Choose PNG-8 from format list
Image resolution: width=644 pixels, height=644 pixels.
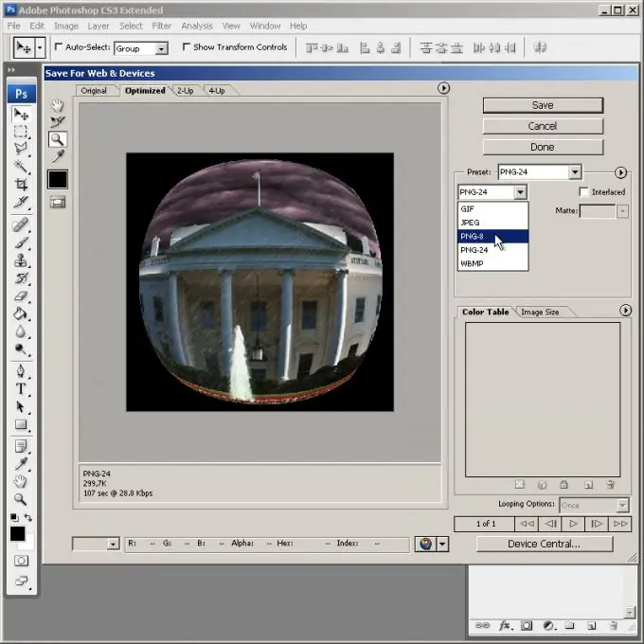coord(492,236)
